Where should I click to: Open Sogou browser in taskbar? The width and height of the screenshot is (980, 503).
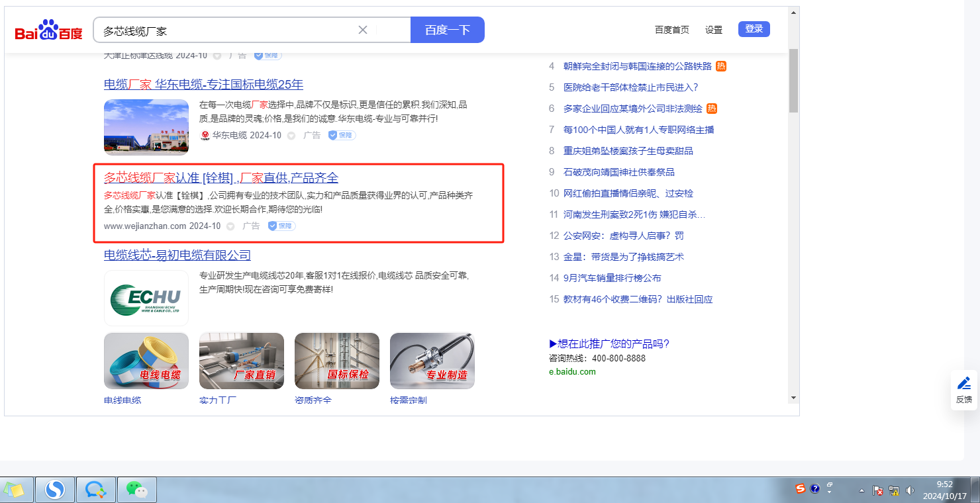click(x=55, y=490)
